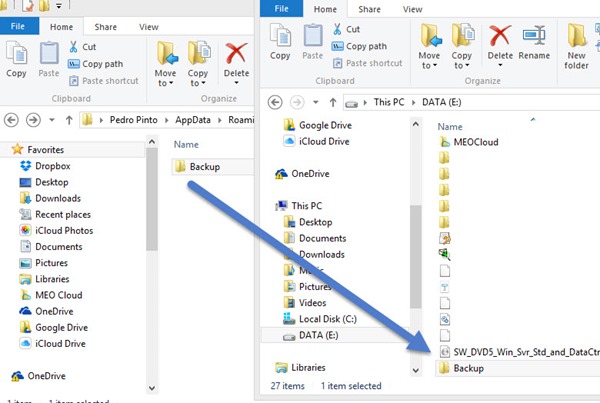600x403 pixels.
Task: Select MEO Cloud under Favorites
Action: (x=51, y=295)
